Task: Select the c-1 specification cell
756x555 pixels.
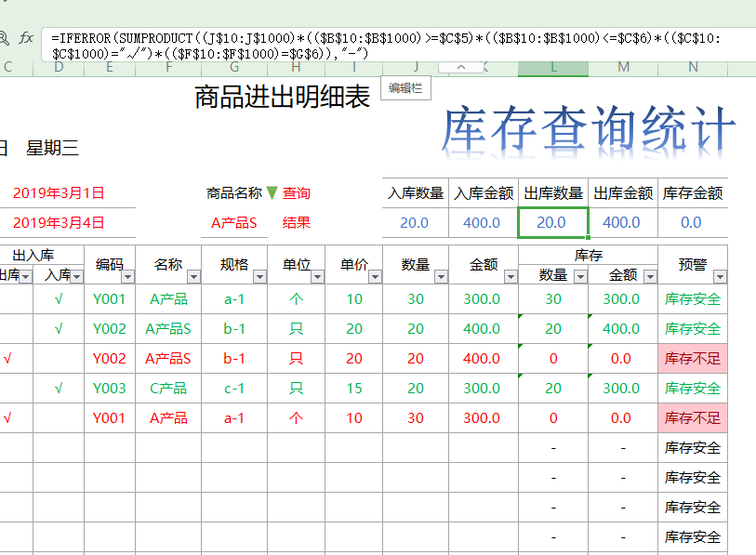Action: (x=234, y=389)
